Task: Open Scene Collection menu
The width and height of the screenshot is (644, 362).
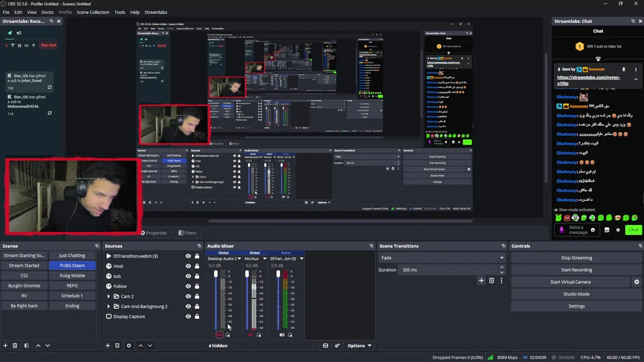Action: (93, 12)
